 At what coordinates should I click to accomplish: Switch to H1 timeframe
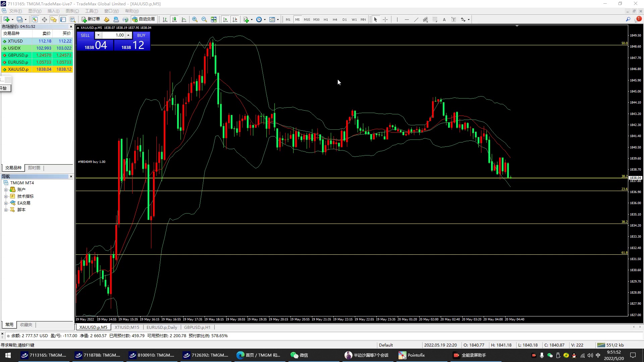[326, 19]
